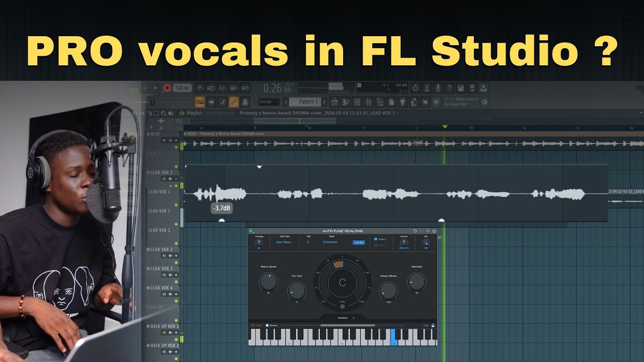The width and height of the screenshot is (644, 362).
Task: Select the LEAD VOX 2 track label
Action: click(x=162, y=249)
